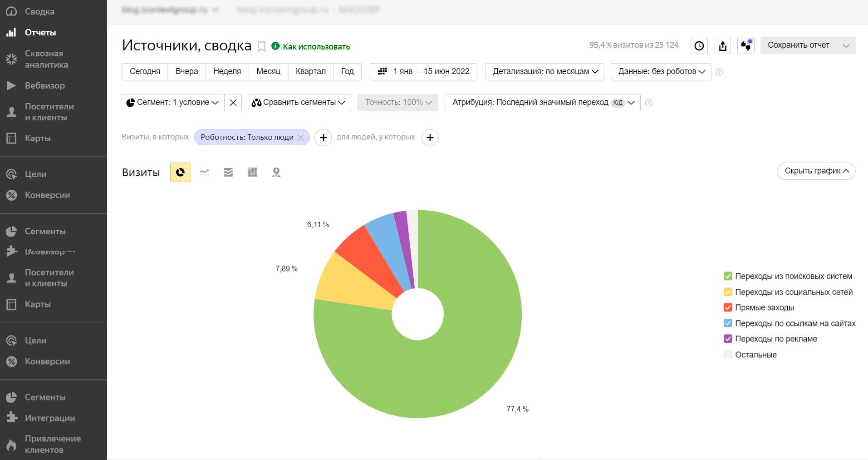Select stacked area chart view icon

click(x=228, y=172)
